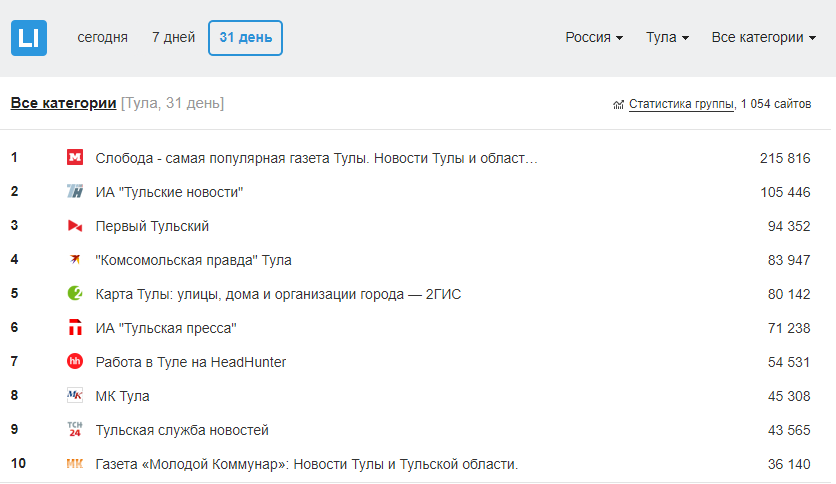Click the visitor count 80 142
The height and width of the screenshot is (484, 836).
(x=789, y=294)
